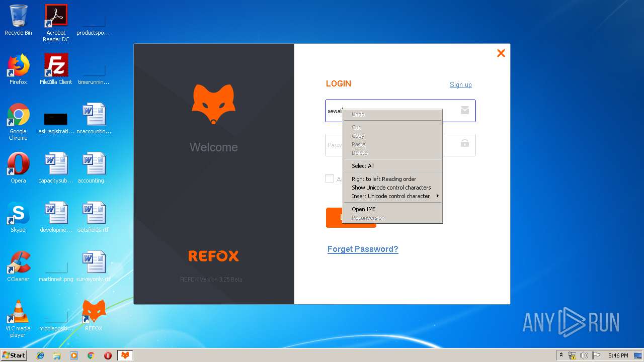Image resolution: width=644 pixels, height=362 pixels.
Task: Open Firefox desktop shortcut
Action: (x=18, y=69)
